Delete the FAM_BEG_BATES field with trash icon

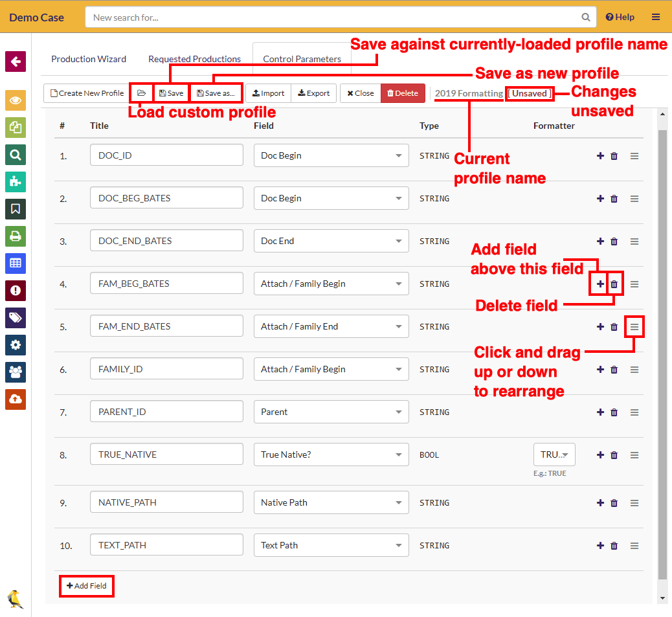coord(614,284)
